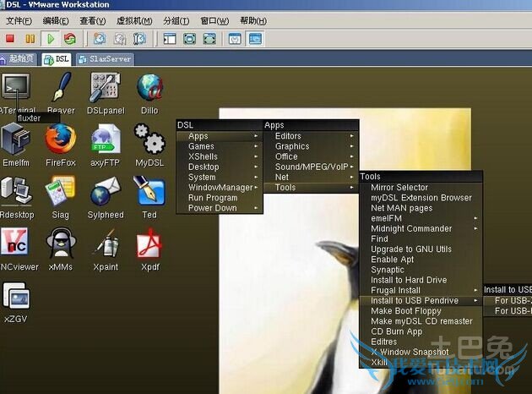Open the Dillo browser icon
Screen dimensions: 532x394
click(149, 88)
